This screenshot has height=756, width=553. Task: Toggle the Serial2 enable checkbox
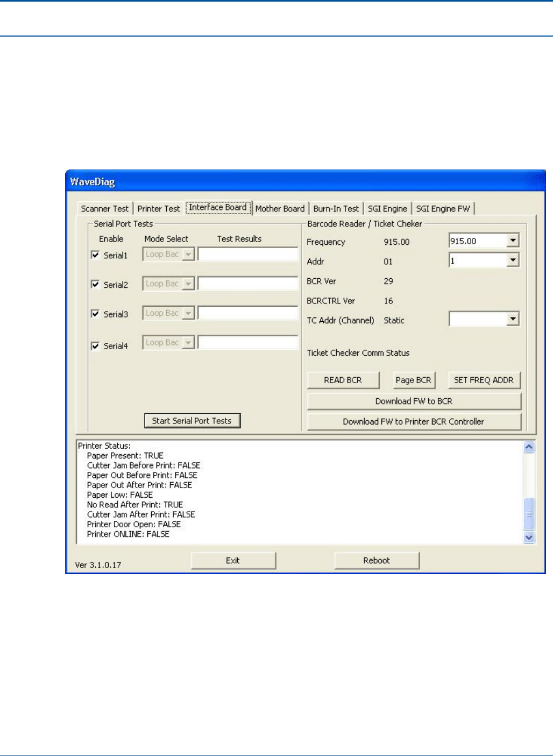pyautogui.click(x=95, y=284)
